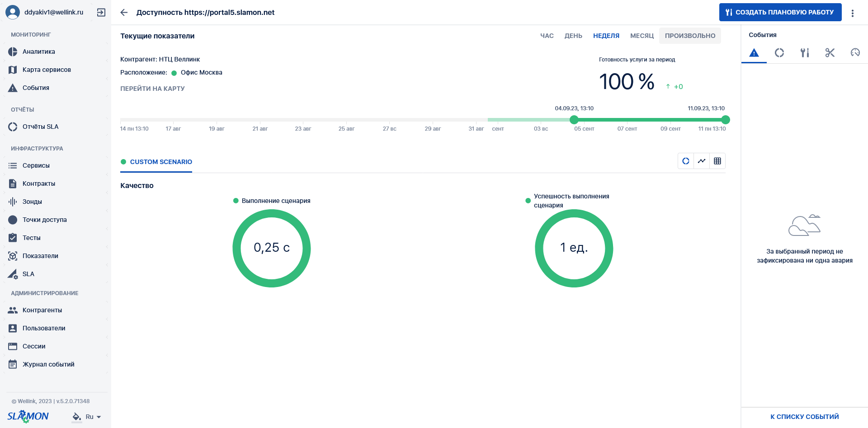Click К СПИСКУ СОБЫТИЙ link

click(x=805, y=417)
